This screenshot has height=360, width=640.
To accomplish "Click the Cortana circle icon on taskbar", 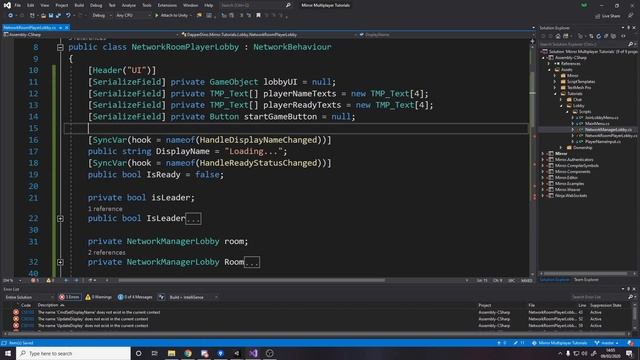I will tap(139, 353).
